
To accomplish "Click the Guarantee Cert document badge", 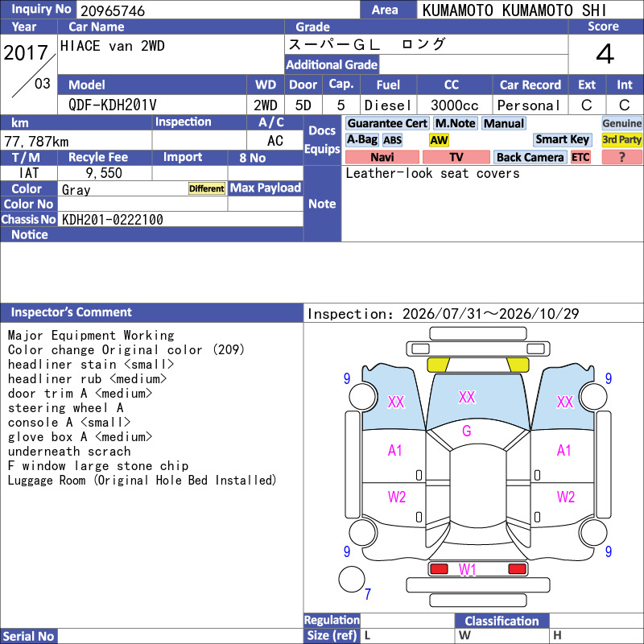I will pos(387,123).
